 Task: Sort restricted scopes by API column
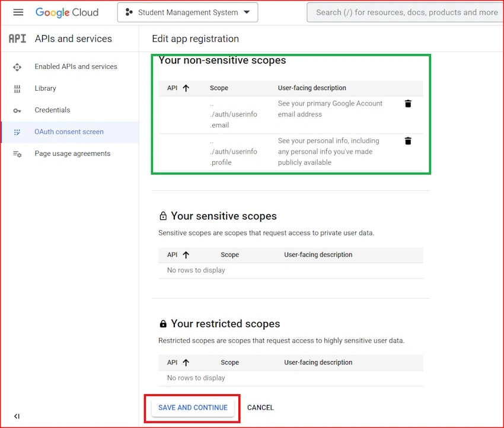178,362
